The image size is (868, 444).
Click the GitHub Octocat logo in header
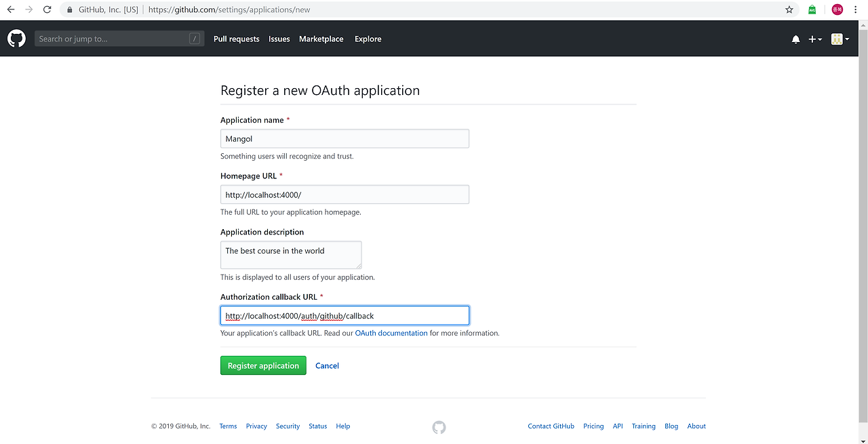click(x=16, y=39)
